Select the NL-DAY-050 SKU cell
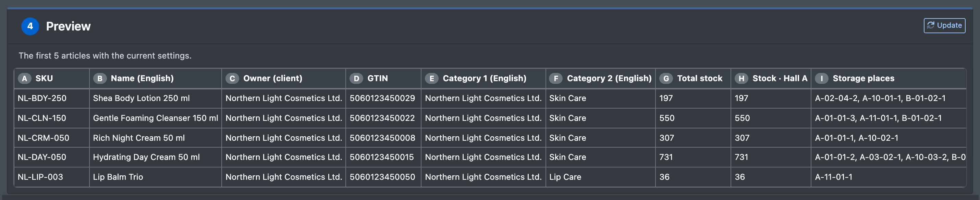This screenshot has width=980, height=200. pos(52,157)
